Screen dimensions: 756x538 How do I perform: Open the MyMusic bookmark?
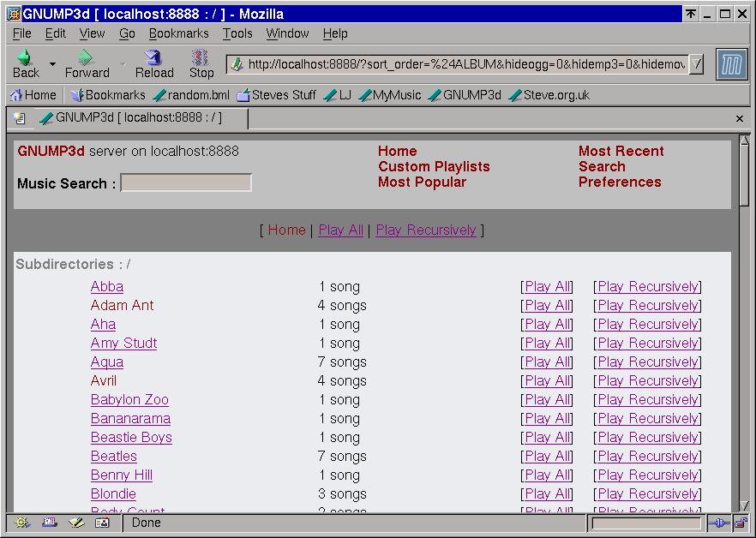[390, 95]
